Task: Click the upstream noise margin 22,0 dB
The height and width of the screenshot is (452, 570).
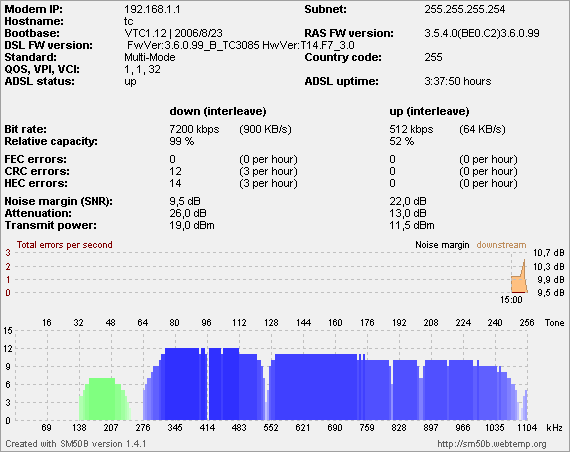Action: (408, 201)
